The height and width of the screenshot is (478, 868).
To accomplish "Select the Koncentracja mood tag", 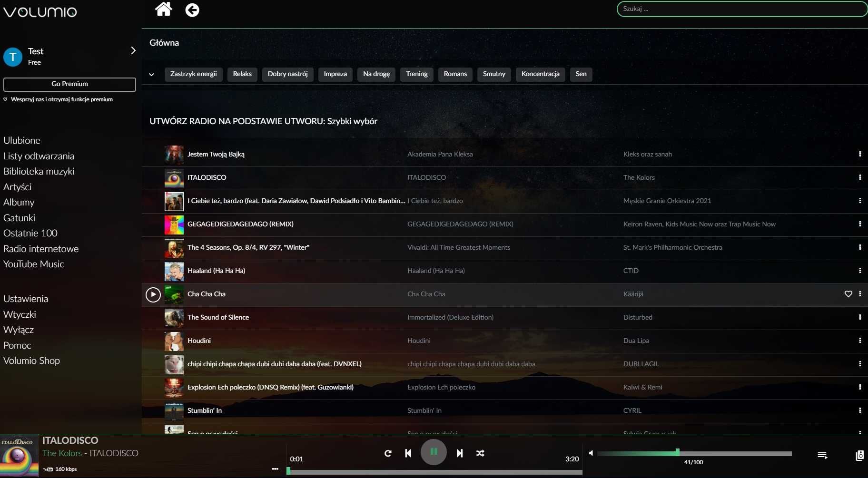I will [540, 74].
